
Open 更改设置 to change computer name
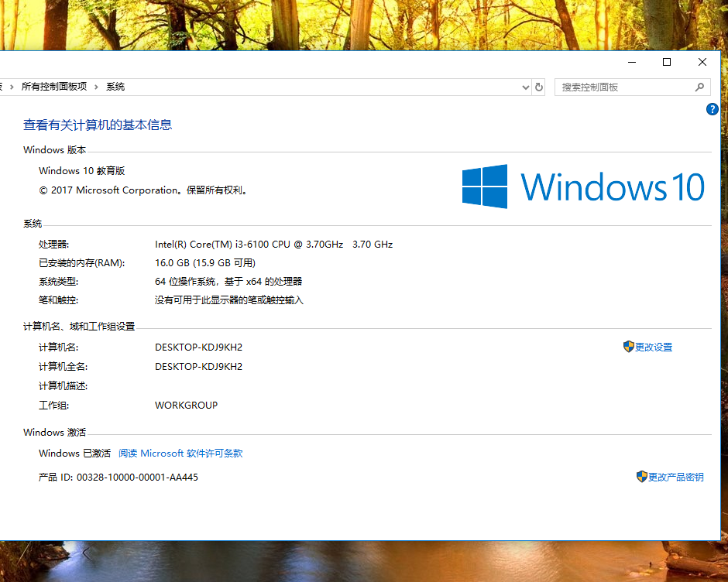pos(654,347)
